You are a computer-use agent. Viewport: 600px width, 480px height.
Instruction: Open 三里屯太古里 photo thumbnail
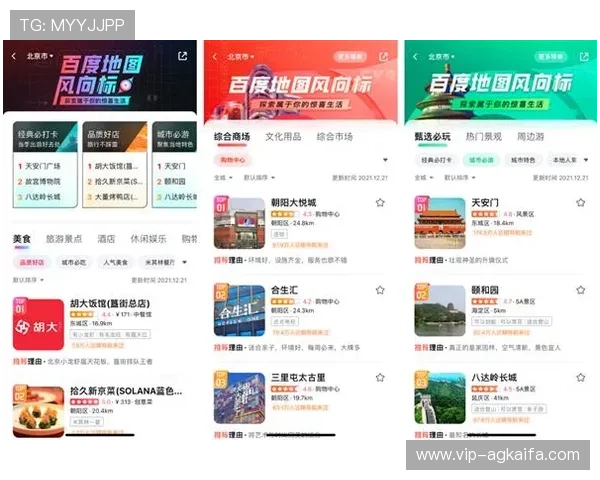(239, 398)
